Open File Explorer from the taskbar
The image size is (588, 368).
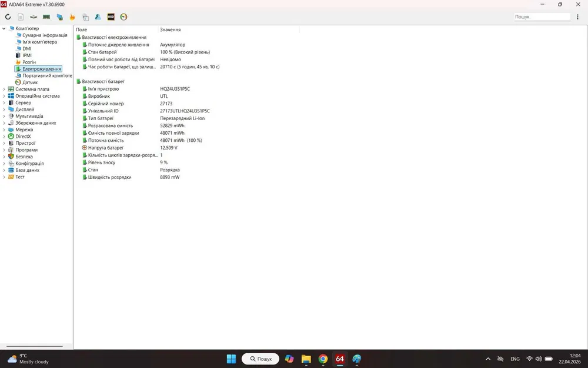click(306, 359)
